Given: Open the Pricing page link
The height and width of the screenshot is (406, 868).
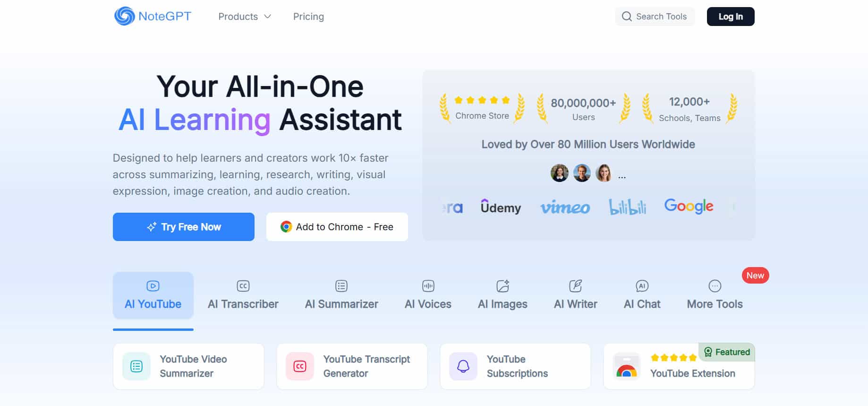Looking at the screenshot, I should click(308, 17).
